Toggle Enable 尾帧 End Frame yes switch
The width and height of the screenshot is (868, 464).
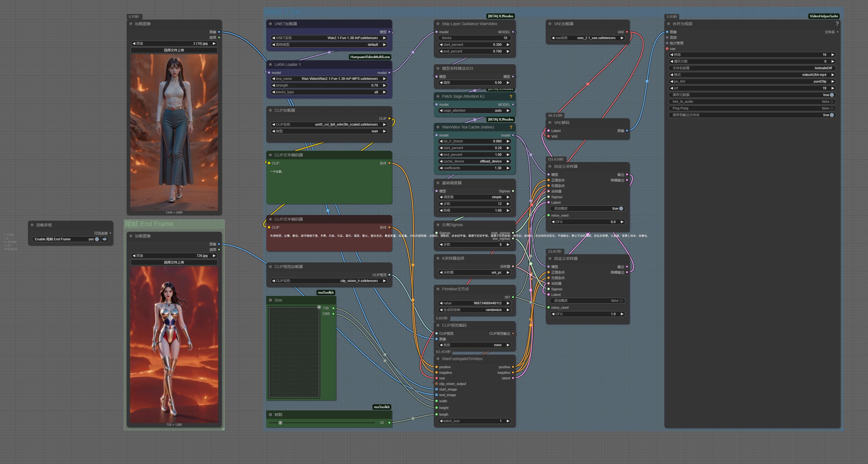coord(97,239)
